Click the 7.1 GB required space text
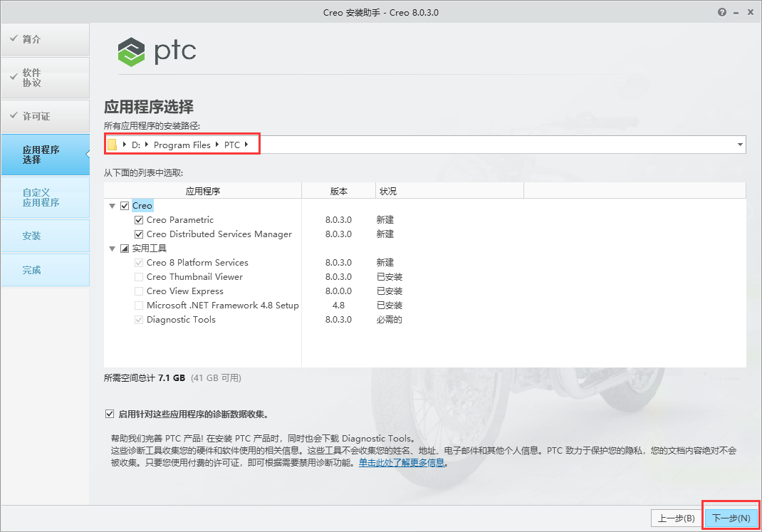The height and width of the screenshot is (532, 762). 172,378
